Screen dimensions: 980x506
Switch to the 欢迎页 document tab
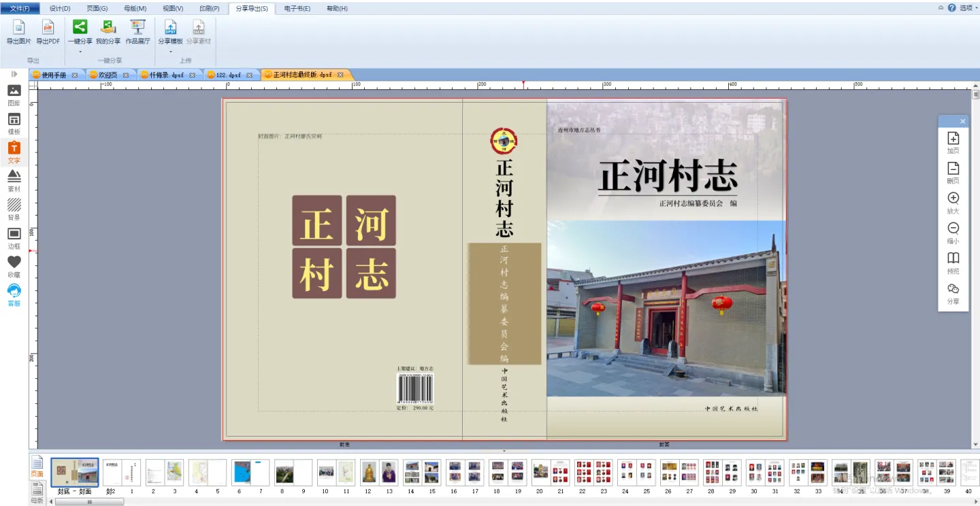pyautogui.click(x=108, y=75)
